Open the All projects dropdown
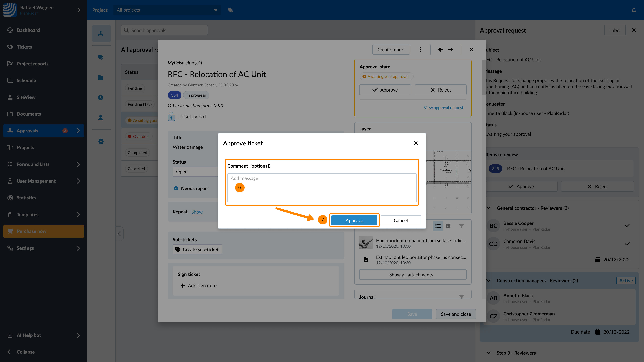The width and height of the screenshot is (644, 362). pyautogui.click(x=167, y=10)
